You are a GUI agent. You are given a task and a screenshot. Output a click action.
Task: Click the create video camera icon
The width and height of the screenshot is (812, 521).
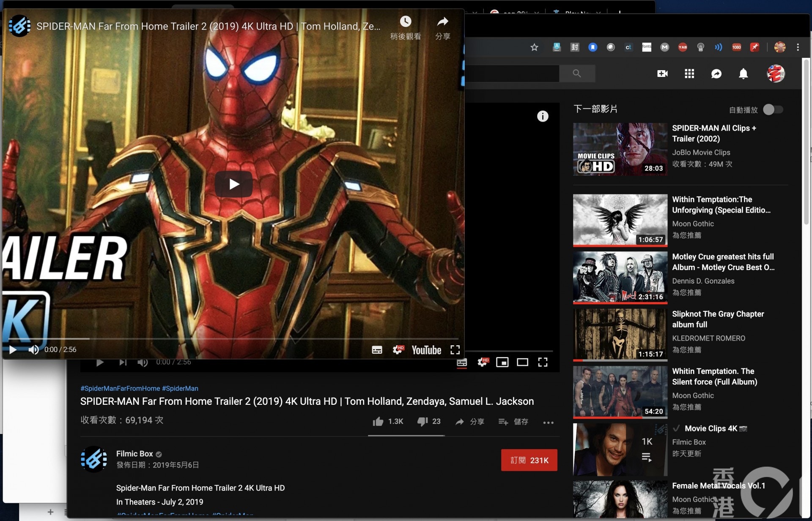pyautogui.click(x=662, y=74)
